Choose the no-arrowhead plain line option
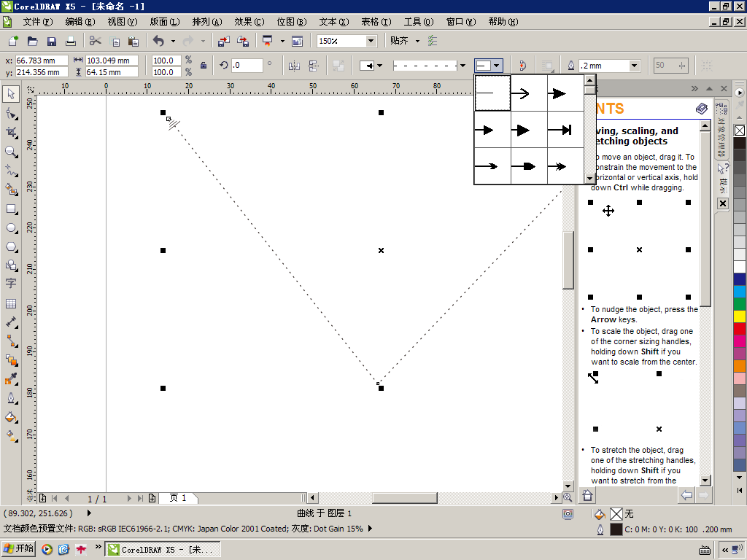Image resolution: width=747 pixels, height=560 pixels. 492,93
